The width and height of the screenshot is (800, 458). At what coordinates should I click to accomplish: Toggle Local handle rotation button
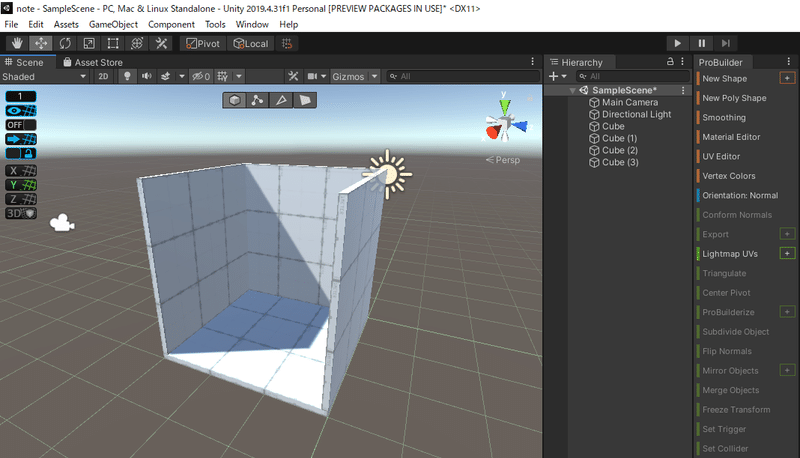point(251,43)
